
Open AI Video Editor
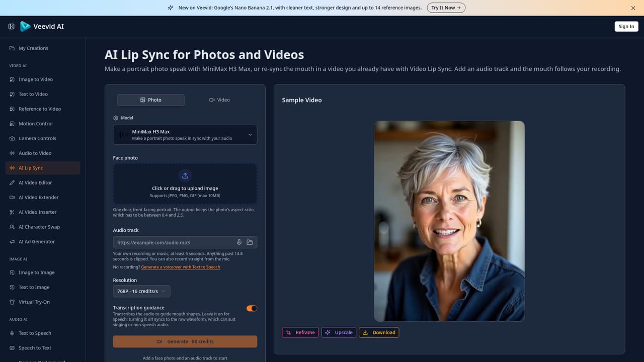(43, 183)
